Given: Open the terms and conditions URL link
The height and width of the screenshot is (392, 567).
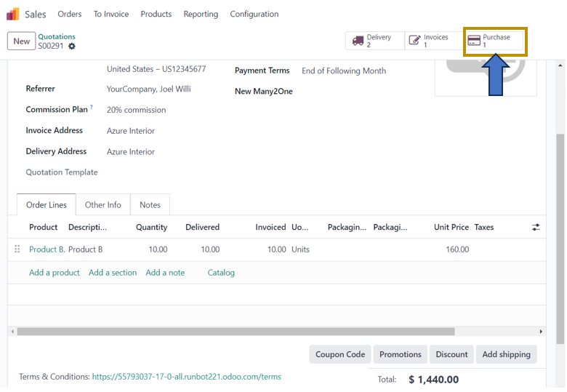Looking at the screenshot, I should pyautogui.click(x=186, y=377).
